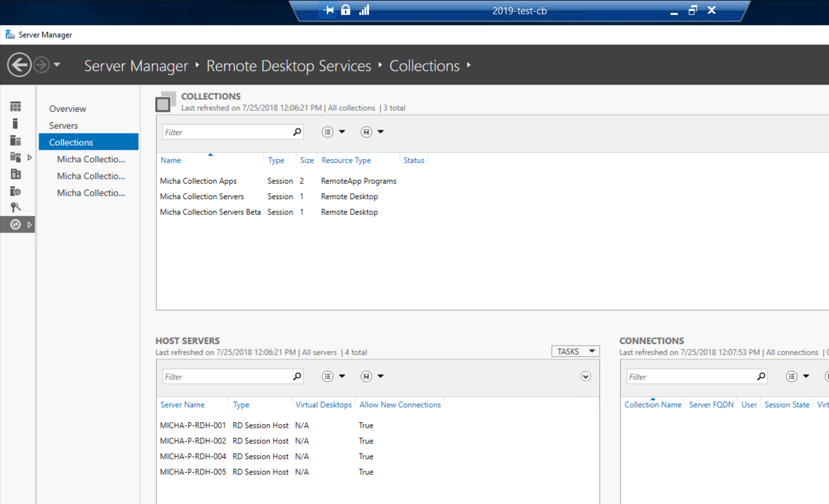Open breadcrumb arrow after Collections
Image resolution: width=829 pixels, height=504 pixels.
[469, 65]
